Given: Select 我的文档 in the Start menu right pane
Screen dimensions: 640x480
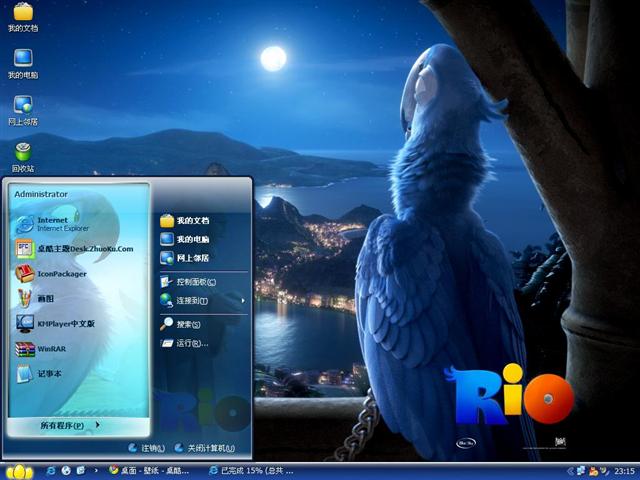Looking at the screenshot, I should click(185, 221).
